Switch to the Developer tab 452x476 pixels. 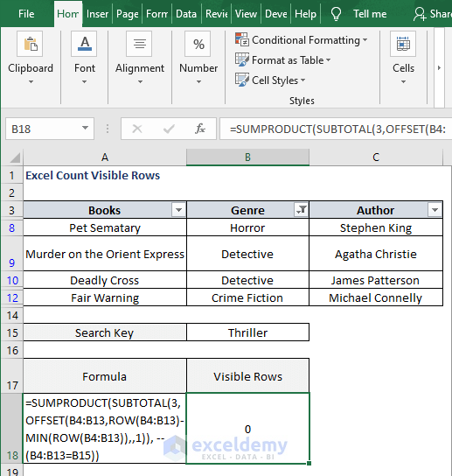(x=275, y=14)
